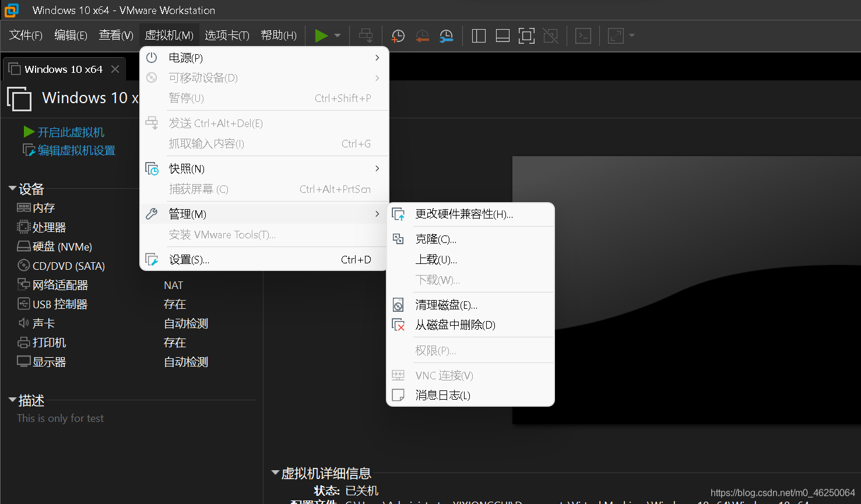
Task: Open the 选项卡(T) menu
Action: point(227,35)
